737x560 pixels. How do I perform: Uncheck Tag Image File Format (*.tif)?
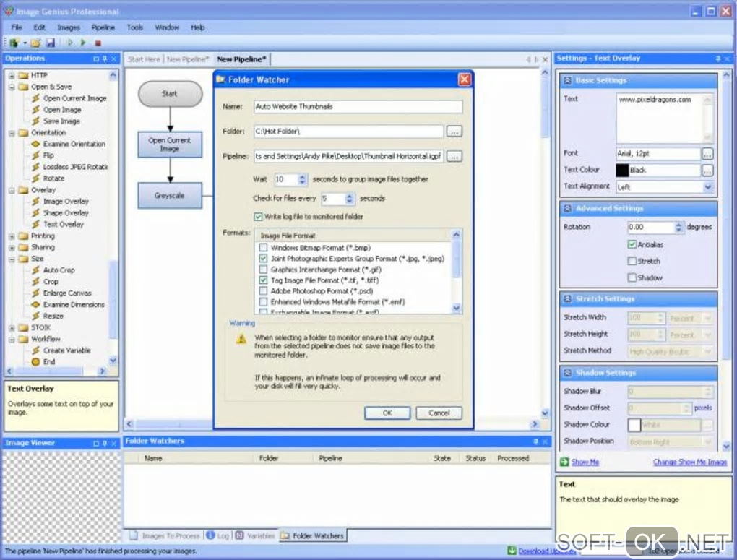(263, 280)
